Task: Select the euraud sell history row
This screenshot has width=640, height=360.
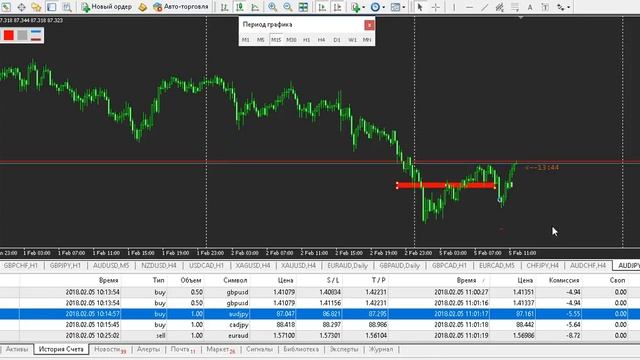Action: pyautogui.click(x=320, y=336)
